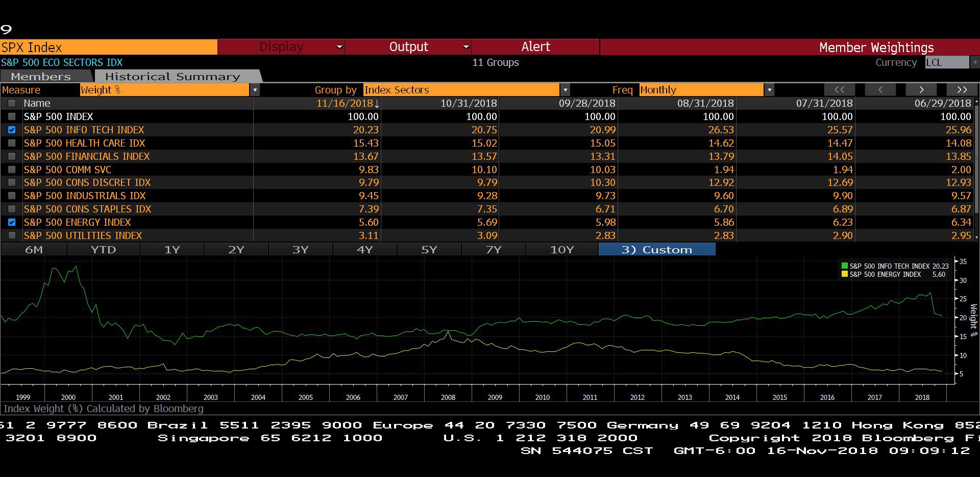
Task: Set chart range to YTD
Action: pyautogui.click(x=103, y=250)
